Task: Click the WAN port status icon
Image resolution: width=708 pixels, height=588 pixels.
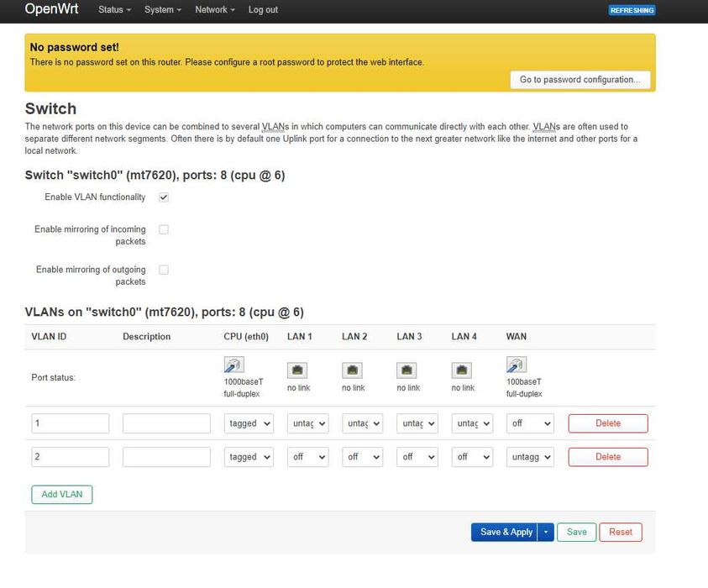Action: (x=517, y=365)
